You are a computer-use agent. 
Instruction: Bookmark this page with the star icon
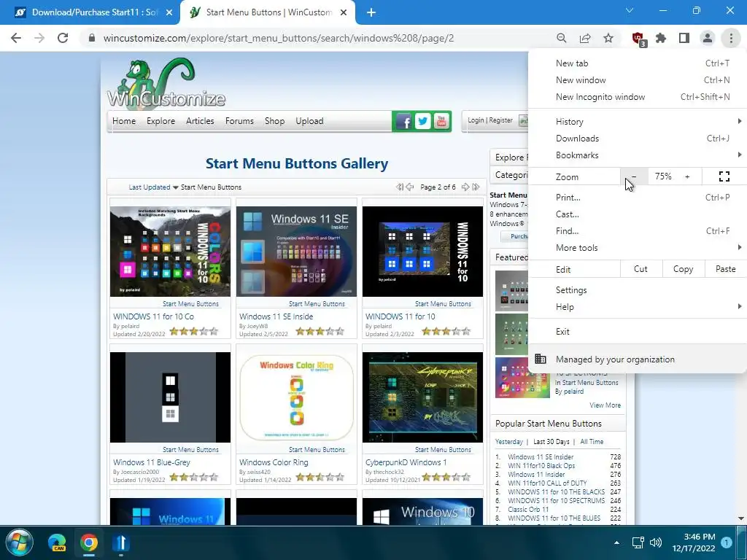click(608, 38)
